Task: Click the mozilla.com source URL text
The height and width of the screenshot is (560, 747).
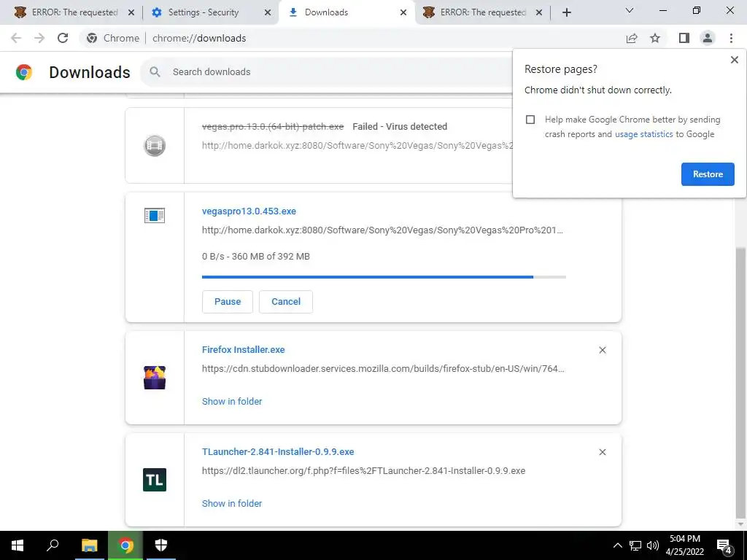Action: pos(383,368)
